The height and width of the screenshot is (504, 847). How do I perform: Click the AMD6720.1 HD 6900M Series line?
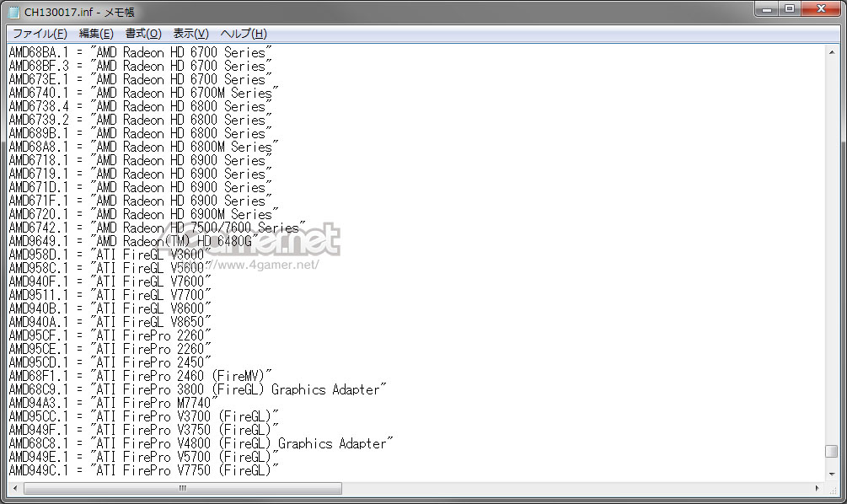(x=143, y=214)
